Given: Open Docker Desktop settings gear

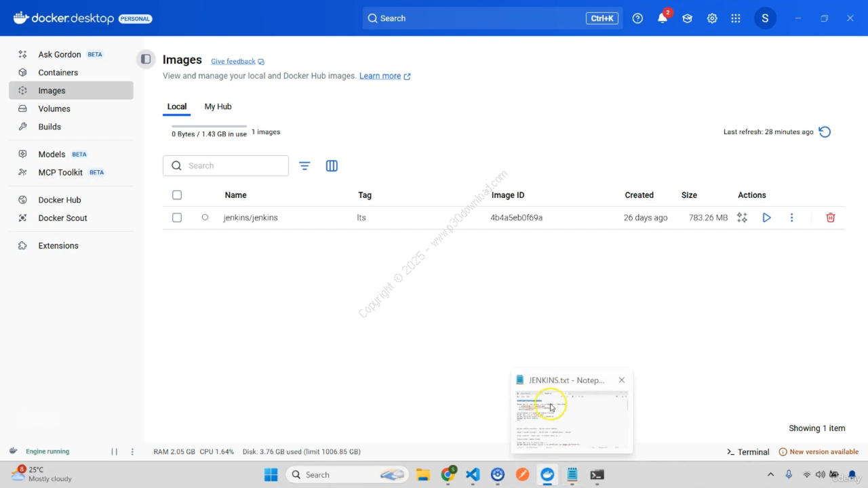Looking at the screenshot, I should click(x=712, y=18).
